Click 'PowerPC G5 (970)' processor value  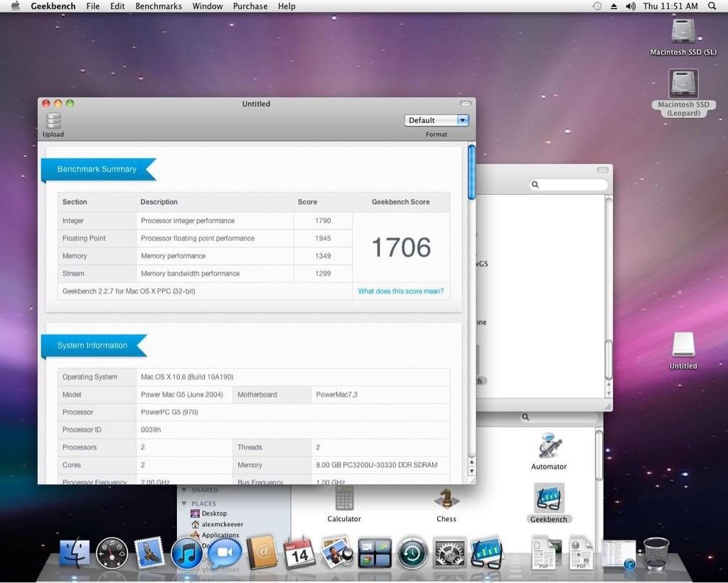point(169,412)
